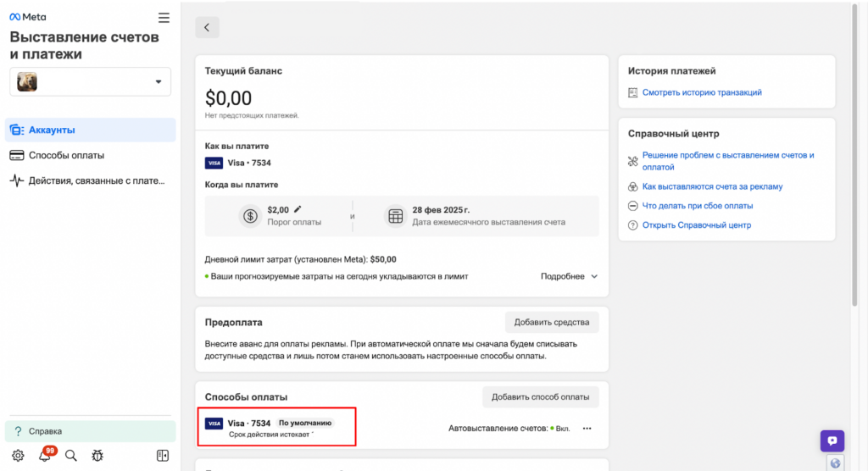Screen dimensions: 868x471
Task: Click the question mark icon beside Справка
Action: coord(19,431)
